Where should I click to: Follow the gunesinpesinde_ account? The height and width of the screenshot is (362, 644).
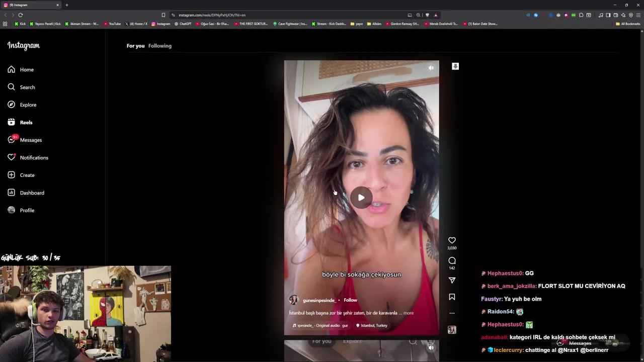[350, 300]
